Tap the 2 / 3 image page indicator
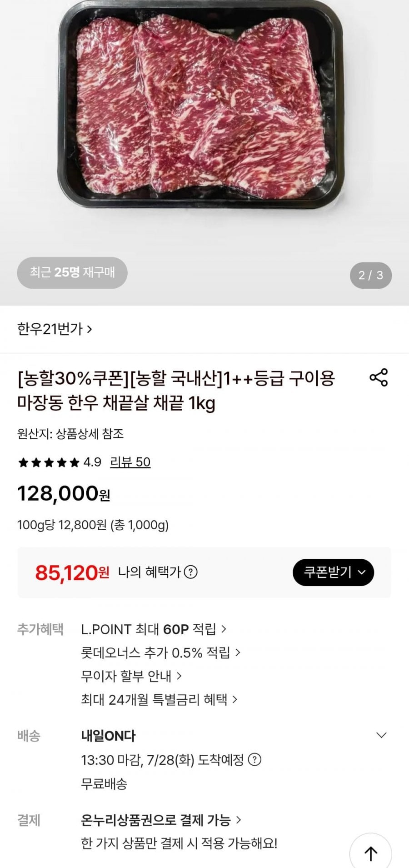This screenshot has height=868, width=409. pos(371,275)
